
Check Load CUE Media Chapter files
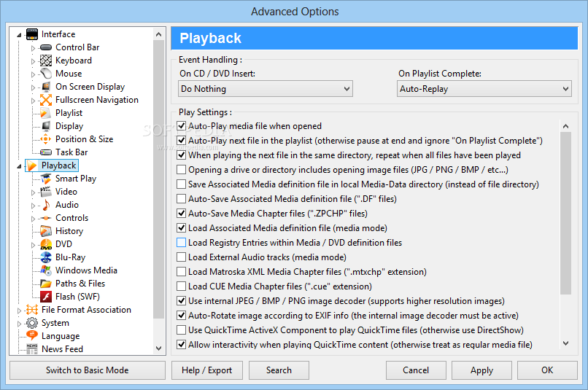point(181,286)
